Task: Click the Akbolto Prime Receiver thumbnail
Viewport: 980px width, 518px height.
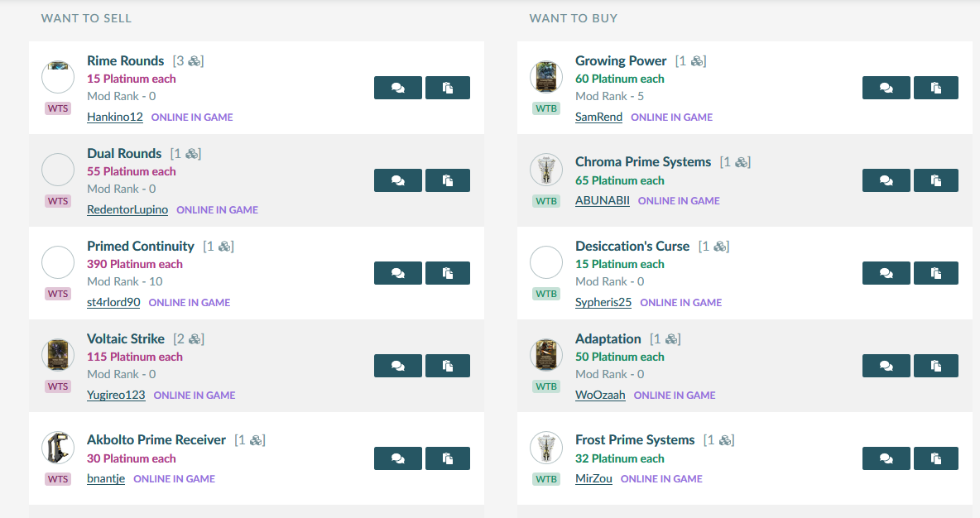Action: pyautogui.click(x=58, y=448)
